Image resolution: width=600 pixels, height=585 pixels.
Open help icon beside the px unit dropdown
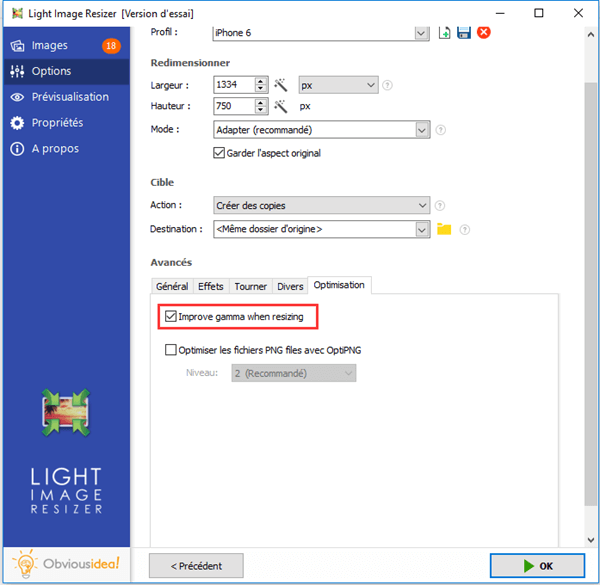click(387, 85)
